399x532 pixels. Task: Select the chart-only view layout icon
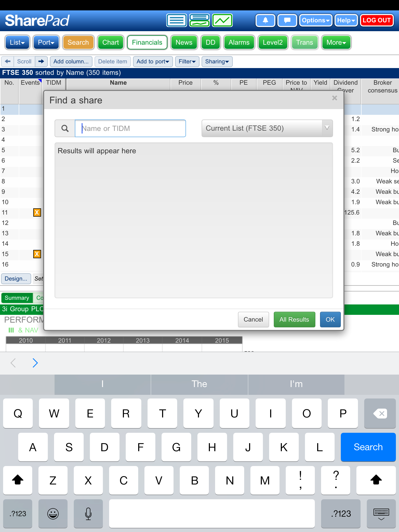click(x=222, y=20)
